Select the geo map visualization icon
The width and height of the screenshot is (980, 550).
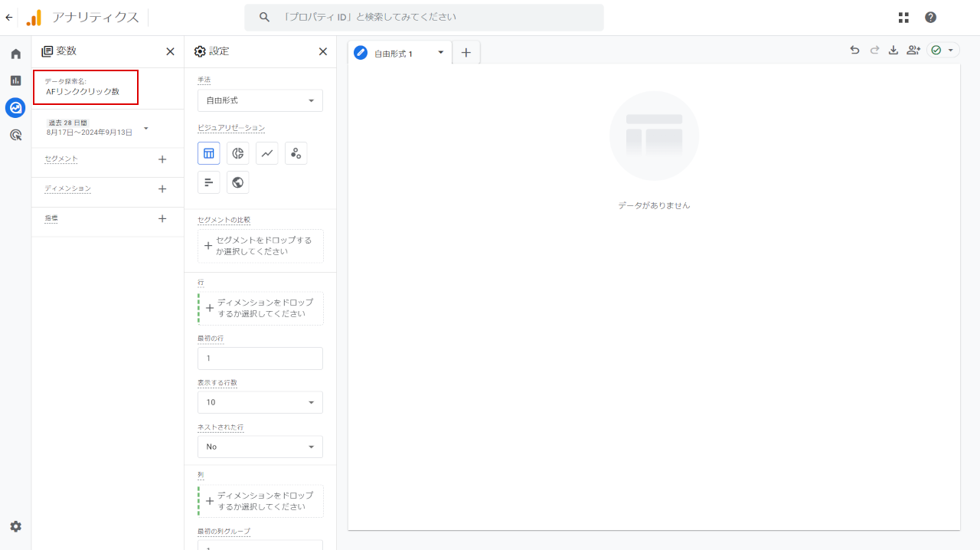(x=238, y=182)
